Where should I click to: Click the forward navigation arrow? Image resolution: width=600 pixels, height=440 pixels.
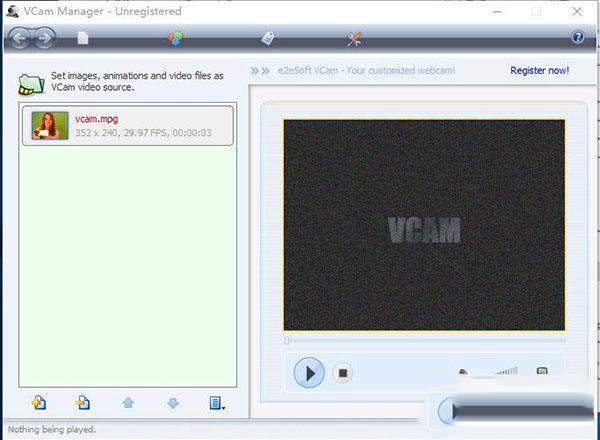click(x=44, y=38)
